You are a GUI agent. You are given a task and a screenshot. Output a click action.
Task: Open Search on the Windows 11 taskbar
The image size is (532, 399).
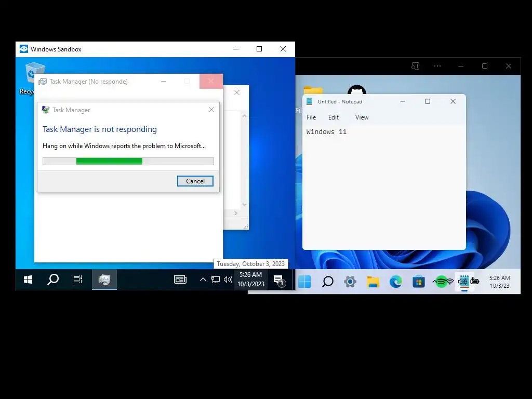[x=327, y=282]
